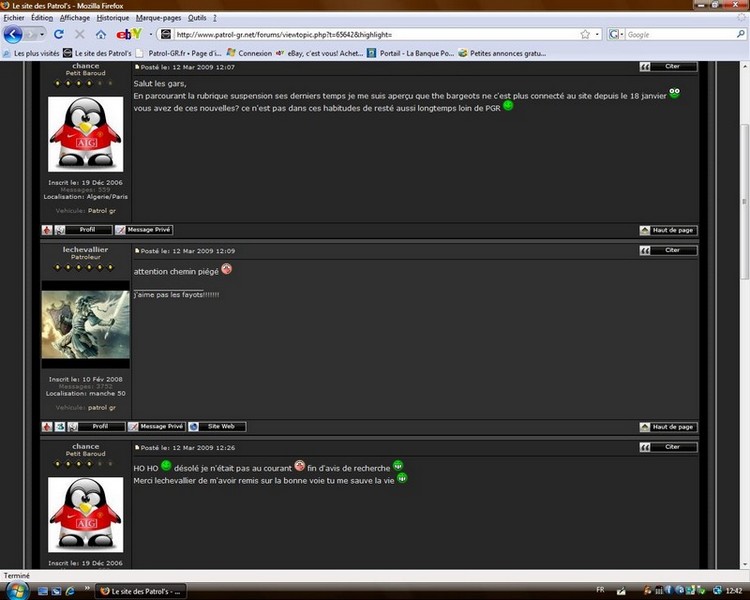Image resolution: width=750 pixels, height=600 pixels.
Task: Open Profil of chance's first post
Action: 83,230
